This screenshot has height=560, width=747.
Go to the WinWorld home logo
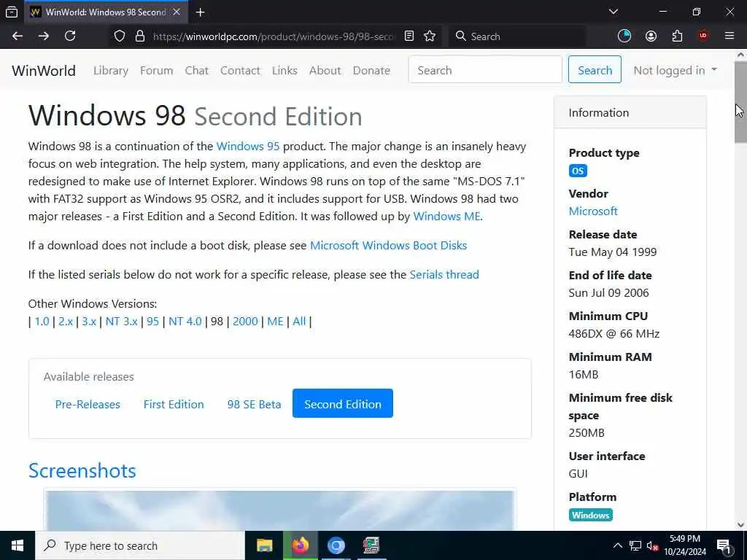[x=44, y=71]
